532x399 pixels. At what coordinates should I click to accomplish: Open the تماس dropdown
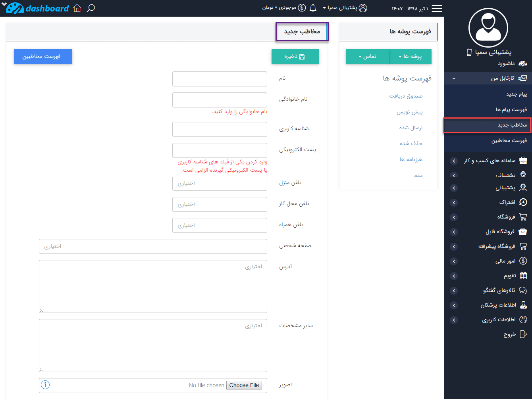point(368,56)
